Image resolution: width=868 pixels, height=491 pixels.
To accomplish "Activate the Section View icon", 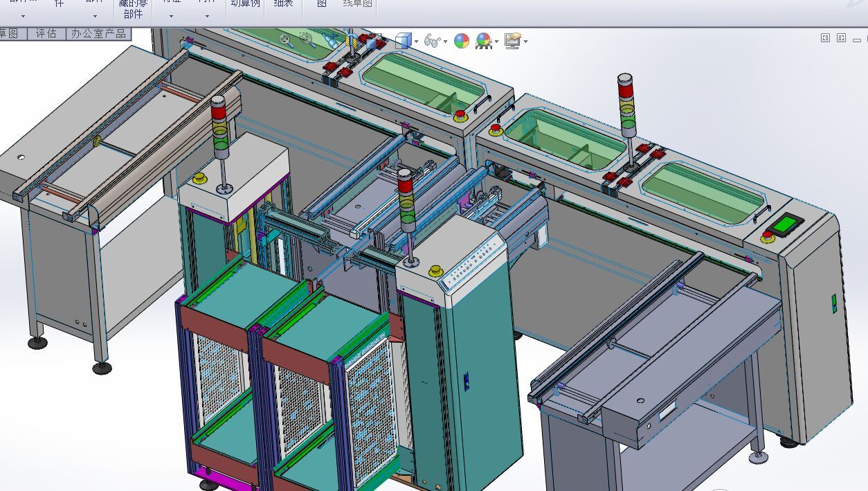I will pyautogui.click(x=353, y=42).
